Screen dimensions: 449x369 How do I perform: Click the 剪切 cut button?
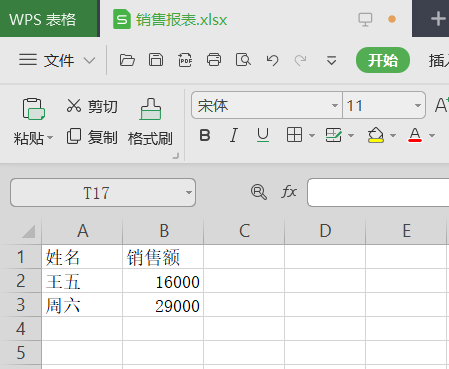coord(92,106)
